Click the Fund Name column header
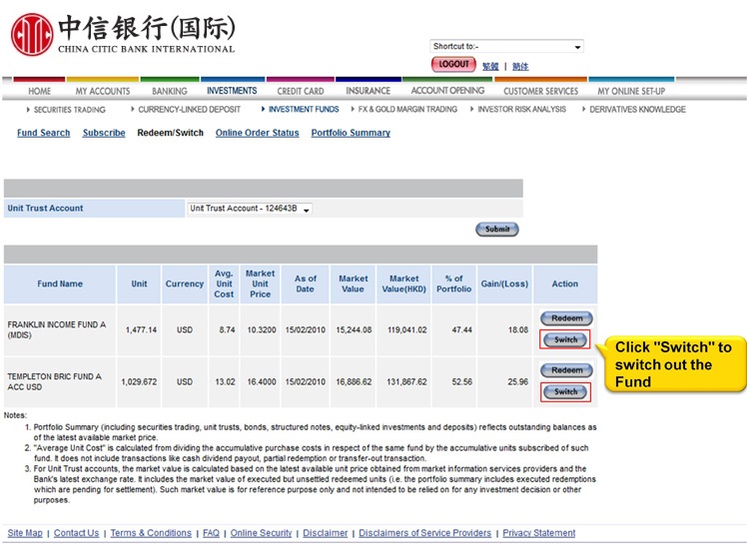747x560 pixels. [60, 283]
